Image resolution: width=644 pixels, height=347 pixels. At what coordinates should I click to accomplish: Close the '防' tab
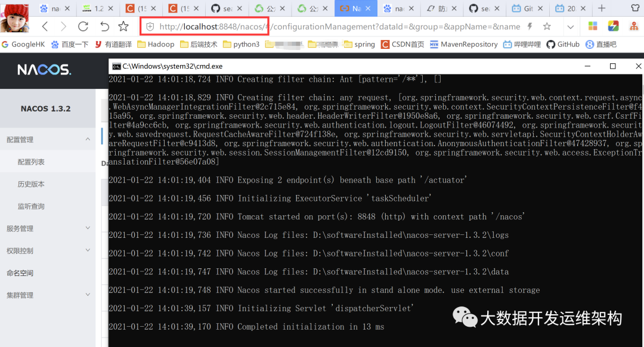click(x=454, y=8)
